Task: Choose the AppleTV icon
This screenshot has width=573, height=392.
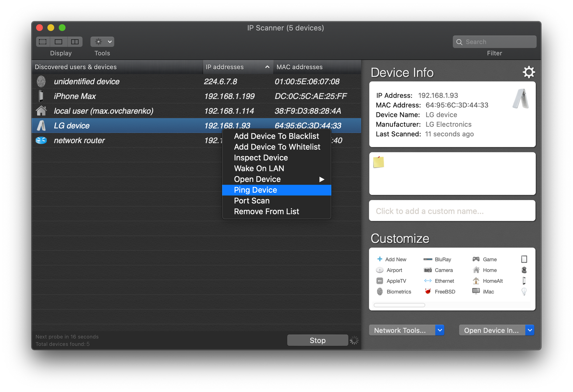Action: pos(380,281)
